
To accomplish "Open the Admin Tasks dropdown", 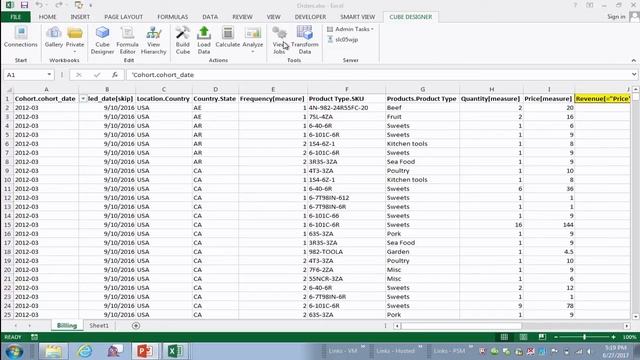I will click(350, 29).
